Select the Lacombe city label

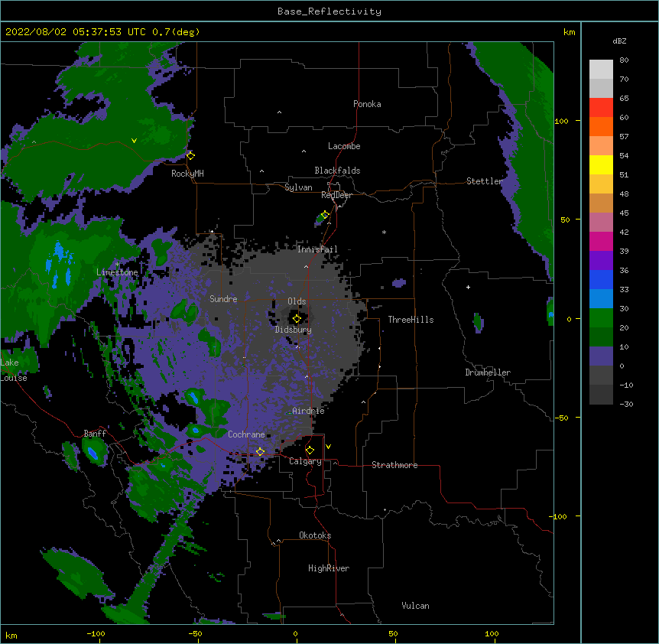344,146
